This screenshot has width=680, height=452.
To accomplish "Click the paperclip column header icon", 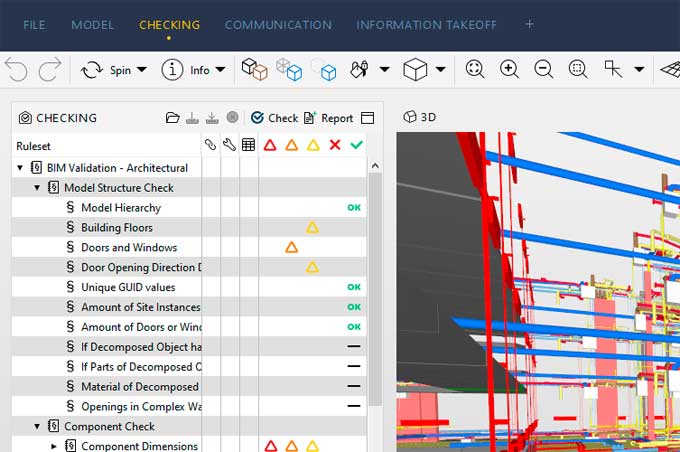I will coord(210,144).
